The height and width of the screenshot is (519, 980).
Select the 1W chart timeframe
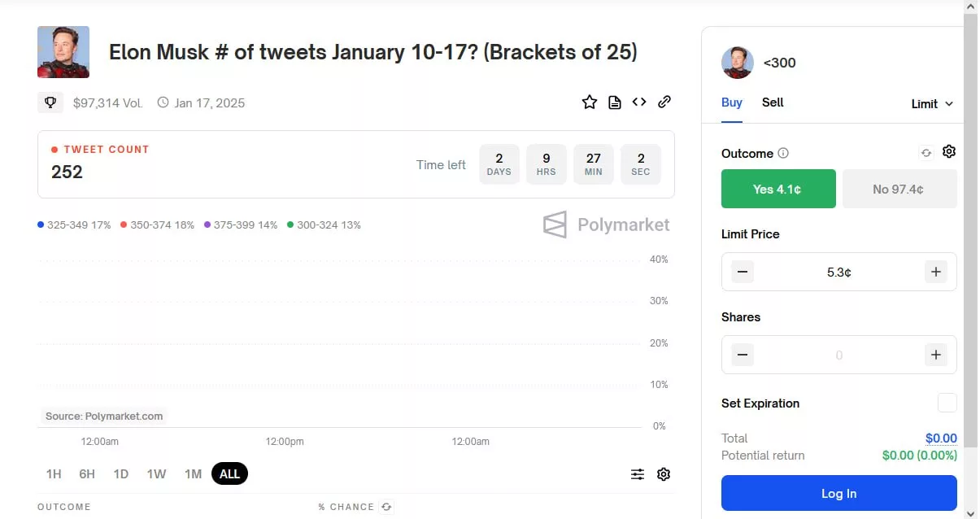coord(157,473)
